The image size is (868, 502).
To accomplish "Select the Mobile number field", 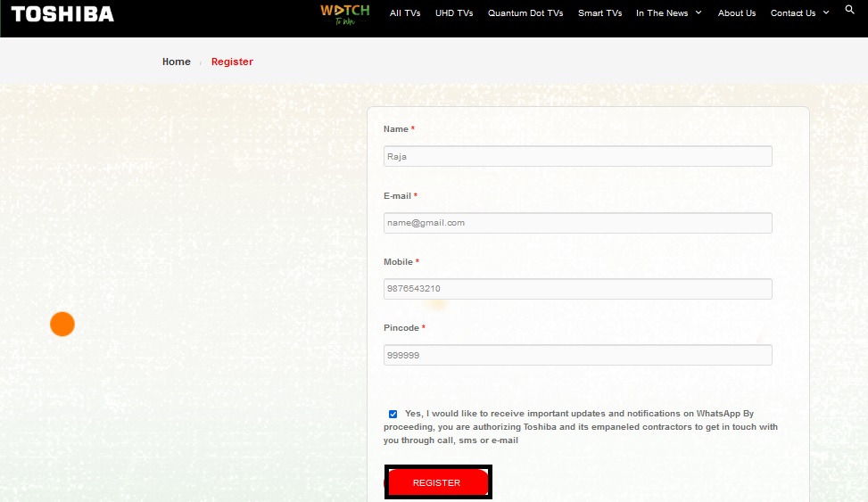I will 577,289.
